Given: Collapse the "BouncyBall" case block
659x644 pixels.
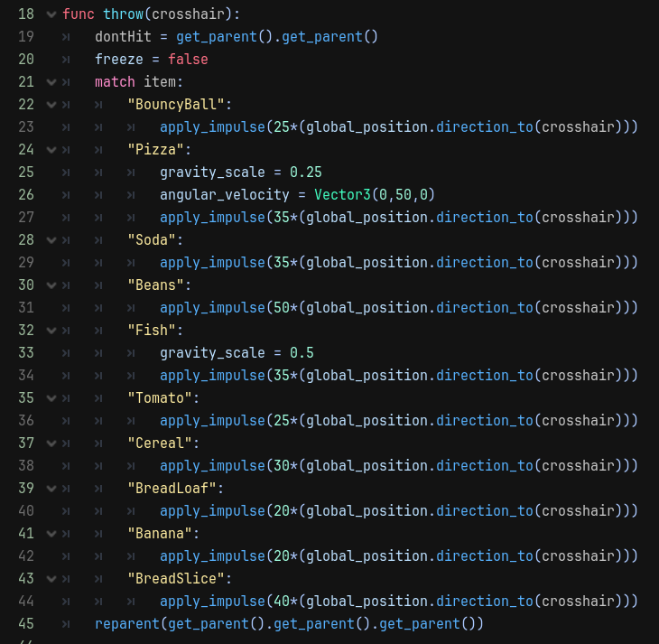Looking at the screenshot, I should click(51, 105).
